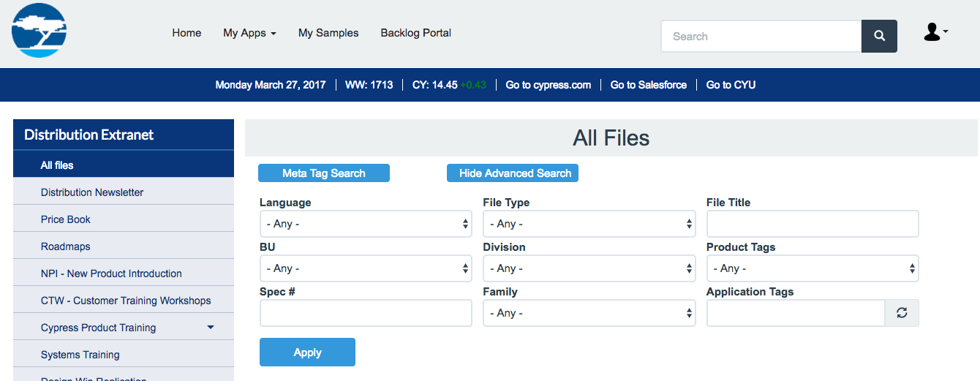Click the Distribution Extranet sidebar header

coord(124,135)
